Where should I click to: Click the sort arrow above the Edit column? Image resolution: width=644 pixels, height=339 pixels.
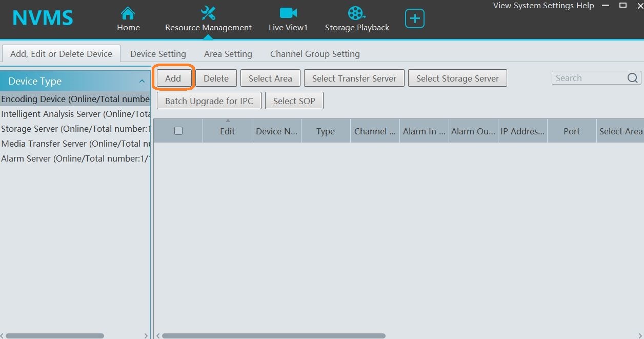227,121
